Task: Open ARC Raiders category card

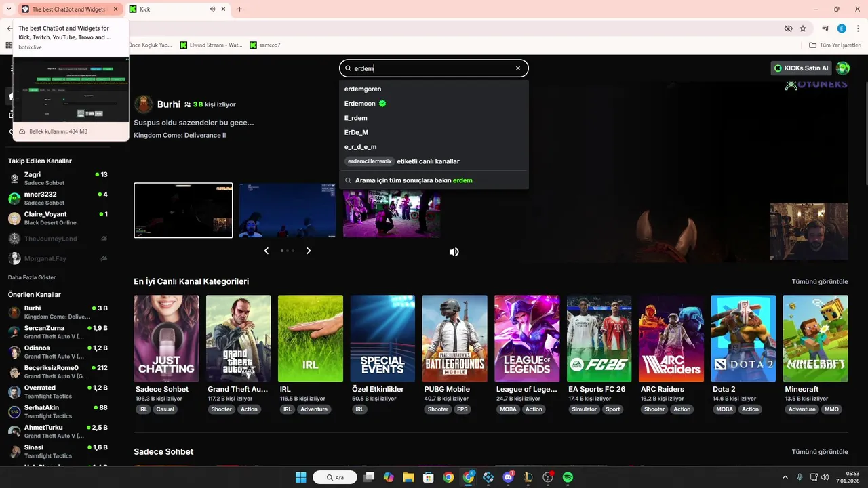Action: pyautogui.click(x=671, y=338)
